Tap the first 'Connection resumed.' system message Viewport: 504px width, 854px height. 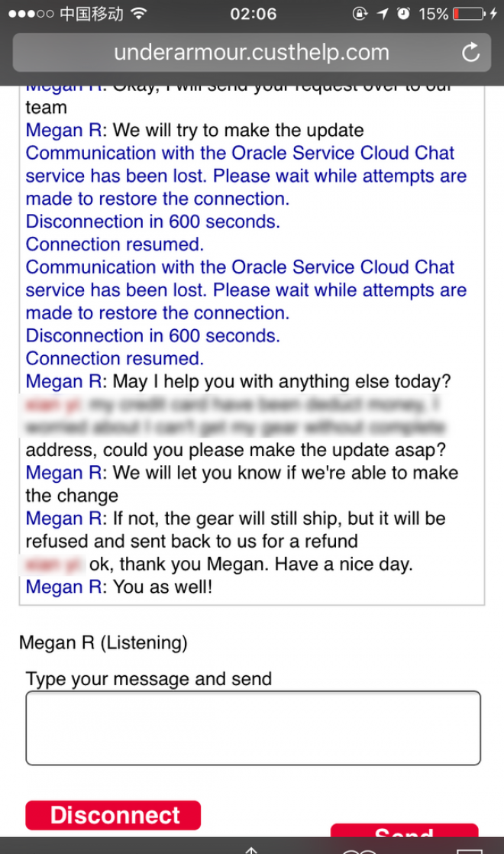tap(115, 244)
